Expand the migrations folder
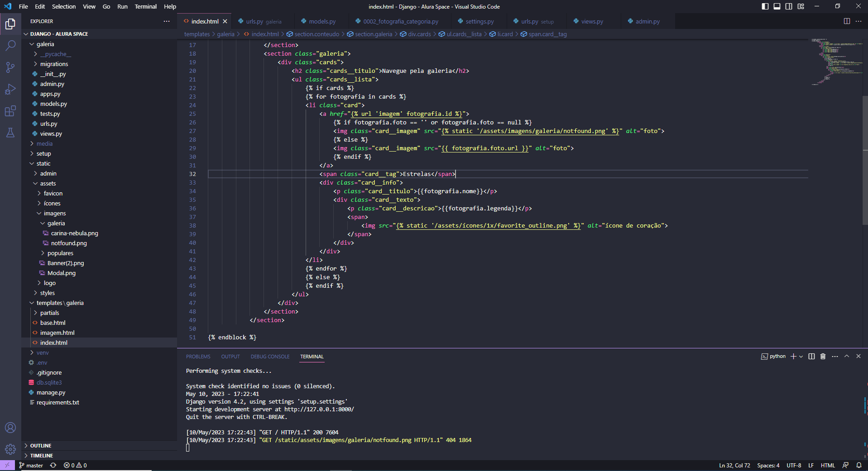Image resolution: width=868 pixels, height=471 pixels. point(99,64)
